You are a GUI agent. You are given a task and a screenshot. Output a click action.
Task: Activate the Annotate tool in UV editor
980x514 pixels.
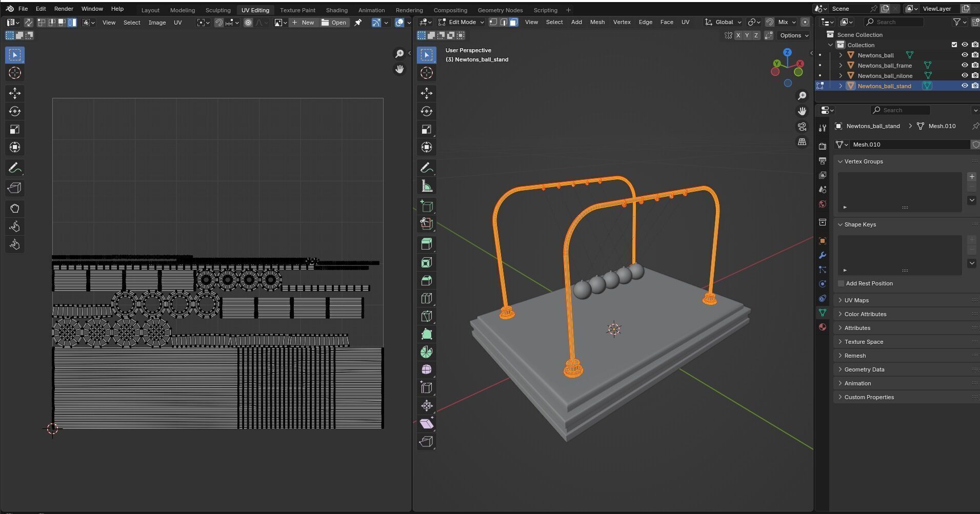pyautogui.click(x=15, y=168)
